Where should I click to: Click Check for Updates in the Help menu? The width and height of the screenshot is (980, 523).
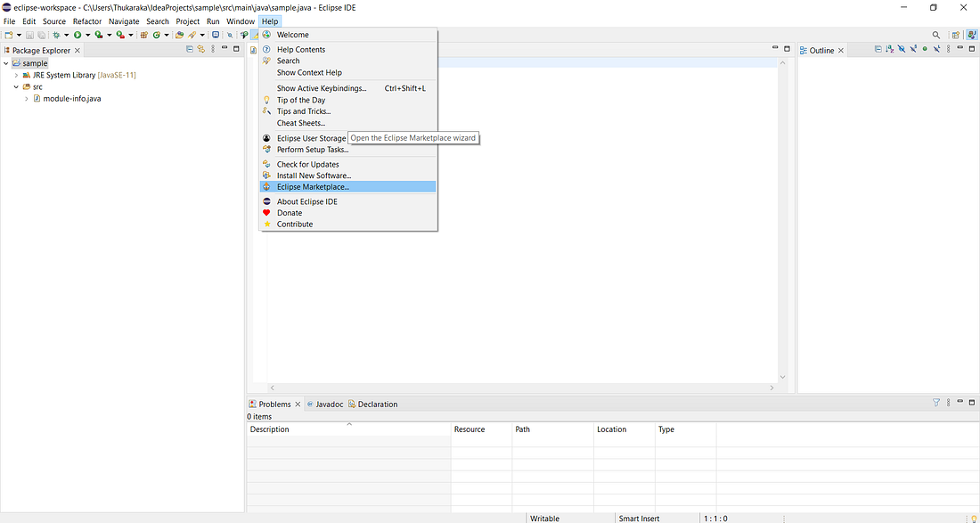(x=306, y=164)
